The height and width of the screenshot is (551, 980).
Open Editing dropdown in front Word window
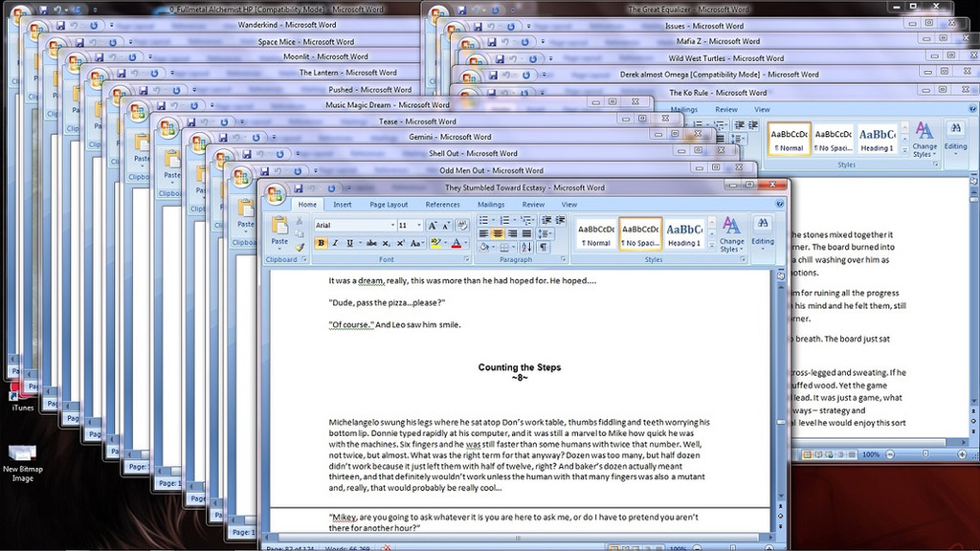pyautogui.click(x=763, y=234)
